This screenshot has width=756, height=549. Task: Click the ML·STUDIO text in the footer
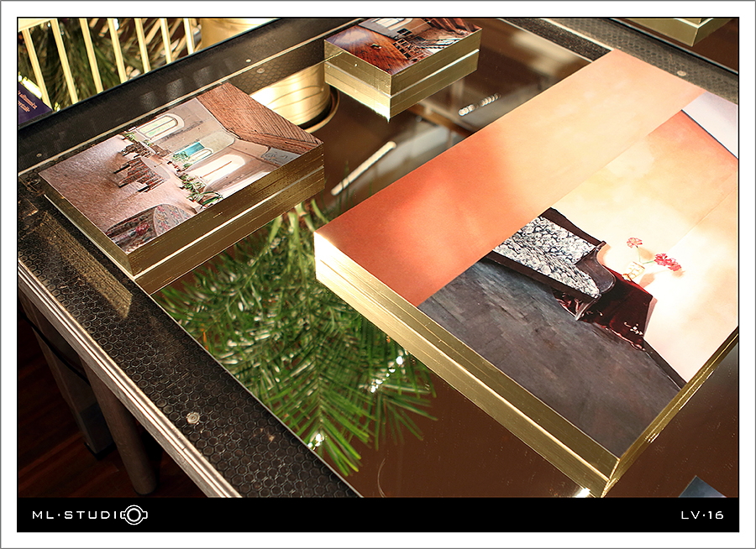(x=90, y=515)
